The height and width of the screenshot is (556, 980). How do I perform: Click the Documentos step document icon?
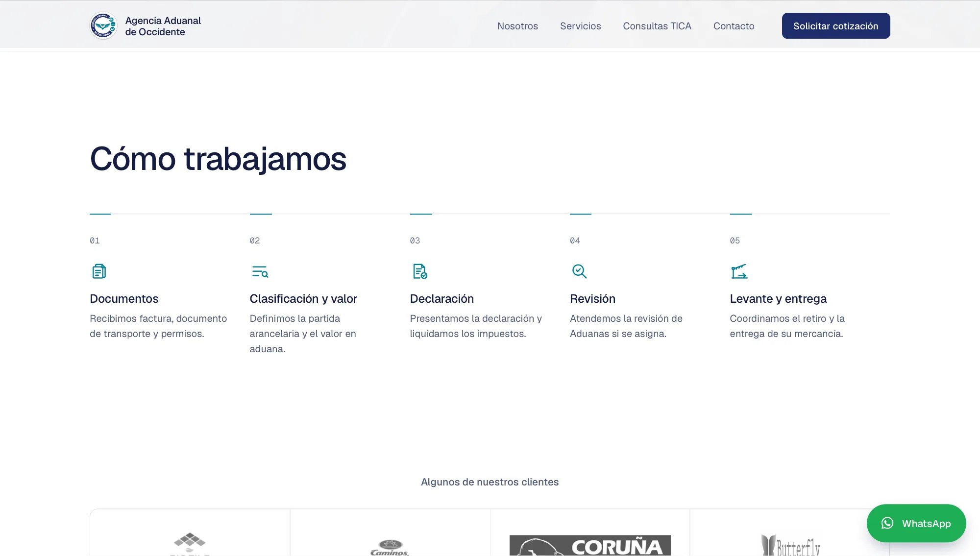(x=99, y=271)
